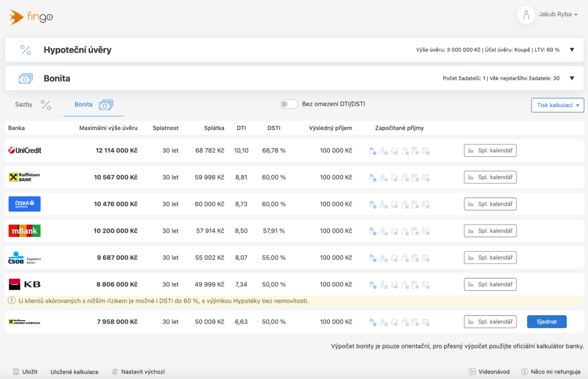The height and width of the screenshot is (379, 588).
Task: Click the 12 114 000 Kč loan amount
Action: [117, 151]
